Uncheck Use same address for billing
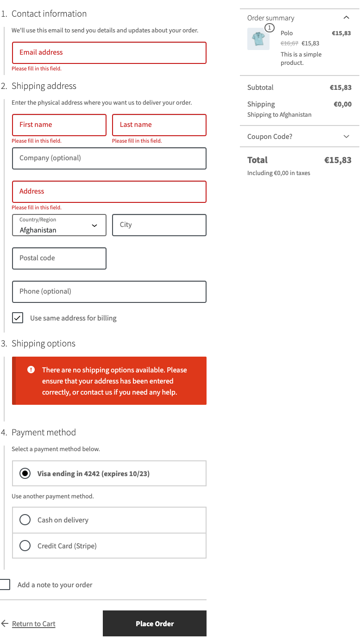The width and height of the screenshot is (364, 641). click(x=17, y=318)
